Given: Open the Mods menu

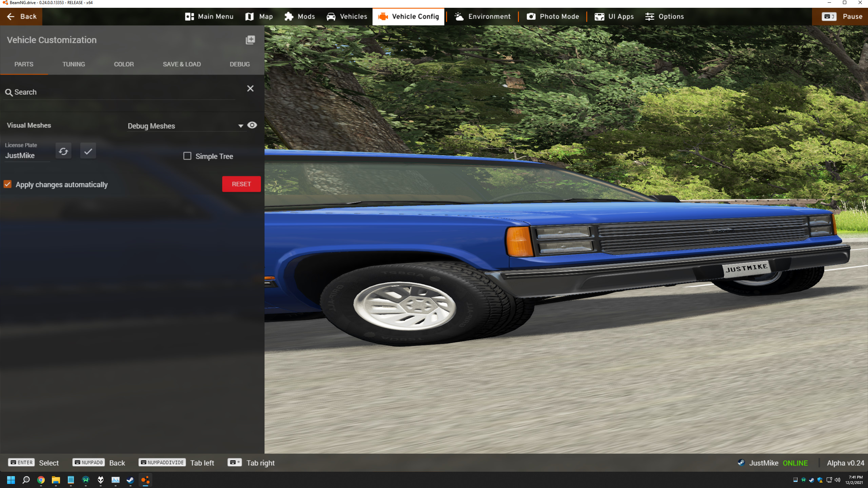Looking at the screenshot, I should (x=300, y=16).
